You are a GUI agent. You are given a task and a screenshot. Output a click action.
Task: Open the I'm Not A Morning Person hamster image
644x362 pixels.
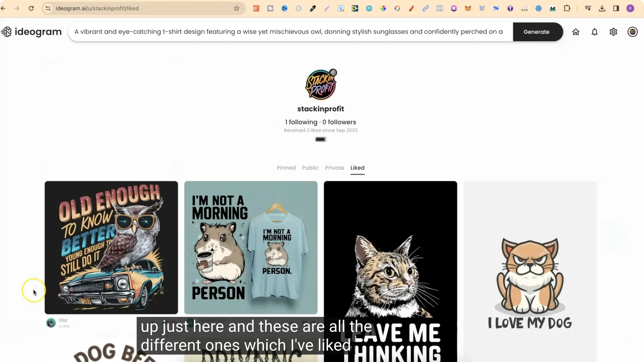coord(251,247)
